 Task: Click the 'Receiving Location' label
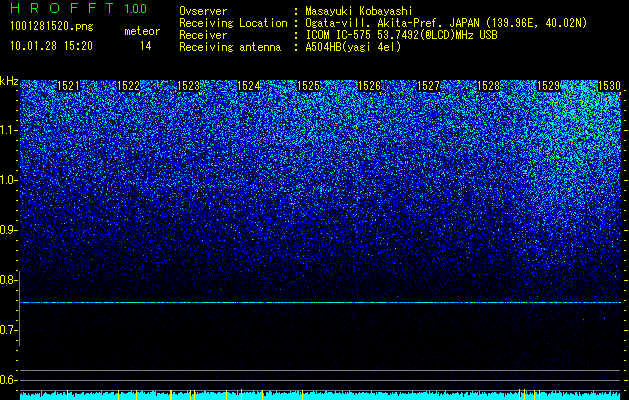click(x=233, y=23)
